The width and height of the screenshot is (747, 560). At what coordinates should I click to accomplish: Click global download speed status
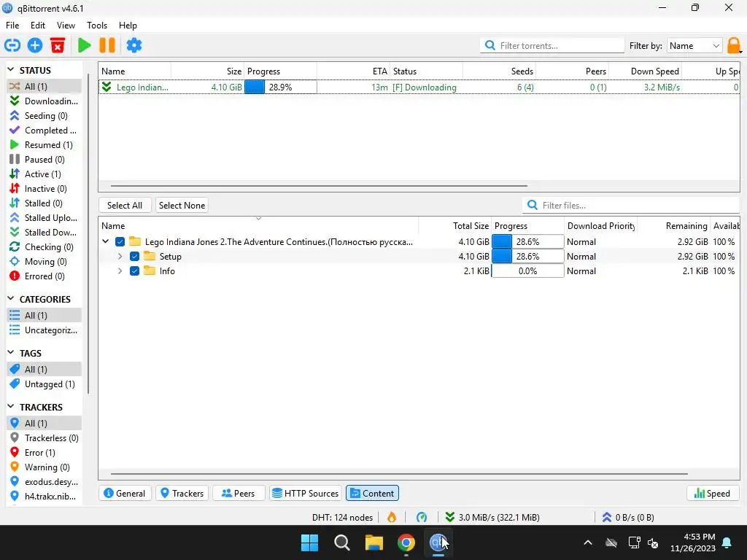coord(492,517)
